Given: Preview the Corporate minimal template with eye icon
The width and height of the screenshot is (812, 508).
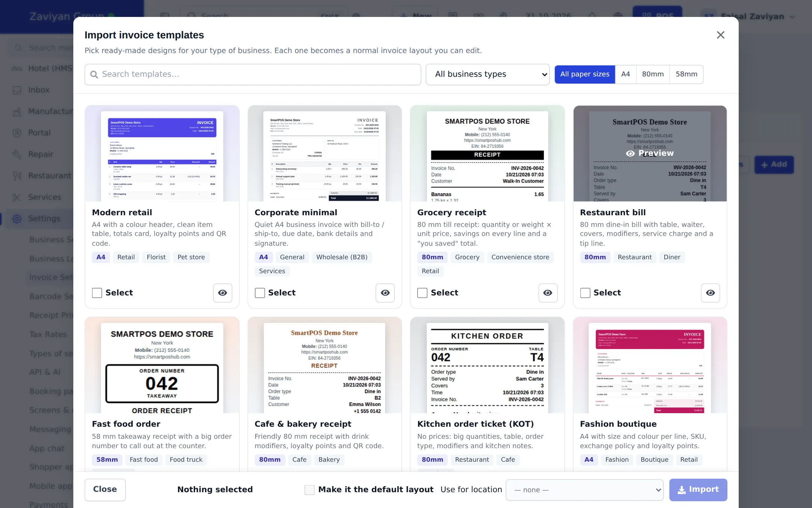Looking at the screenshot, I should click(x=385, y=293).
